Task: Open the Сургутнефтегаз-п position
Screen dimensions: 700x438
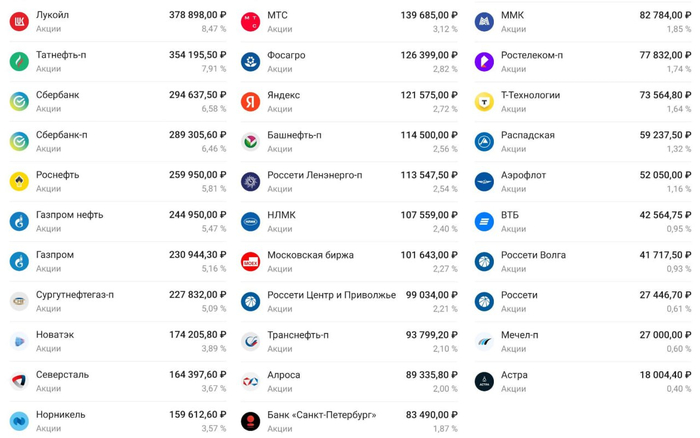Action: pyautogui.click(x=118, y=301)
